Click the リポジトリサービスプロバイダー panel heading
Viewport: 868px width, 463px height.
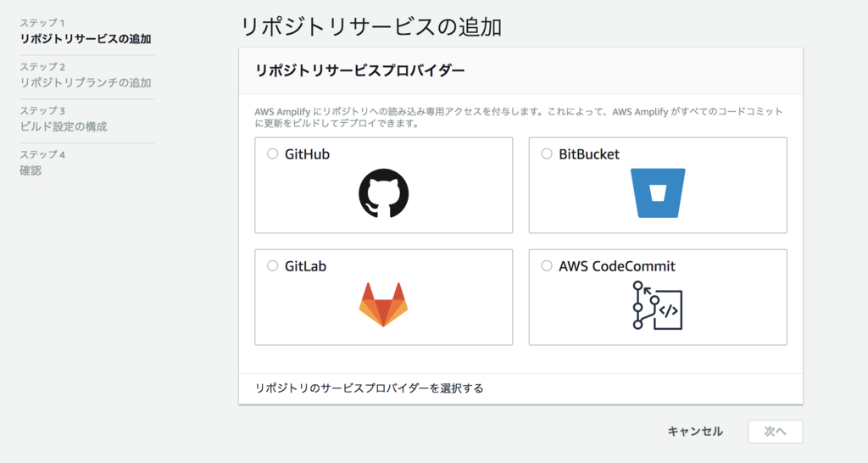coord(359,71)
